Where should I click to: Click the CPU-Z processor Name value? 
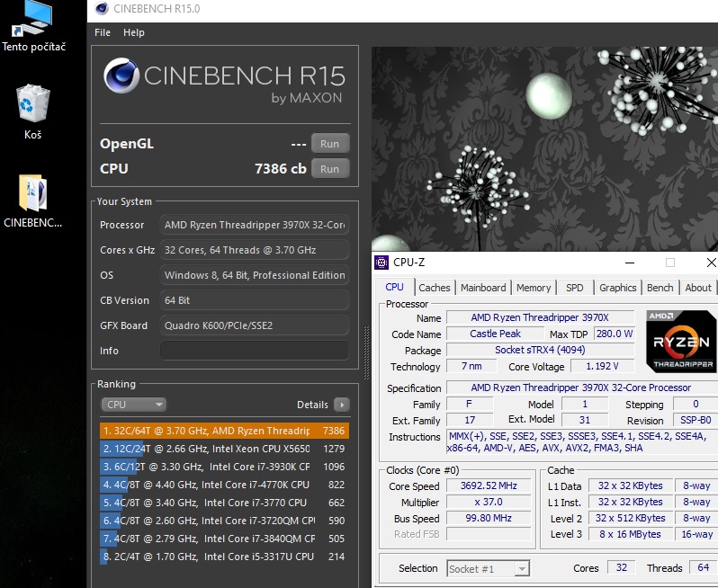541,317
